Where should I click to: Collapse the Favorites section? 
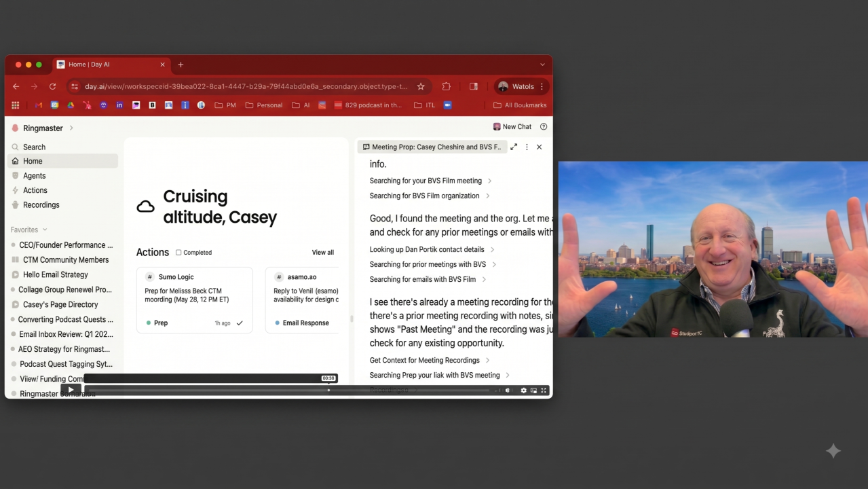[x=29, y=230]
